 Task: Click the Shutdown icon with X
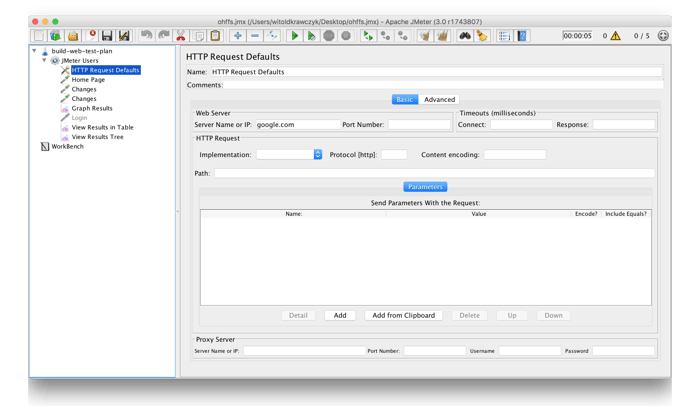click(x=346, y=36)
